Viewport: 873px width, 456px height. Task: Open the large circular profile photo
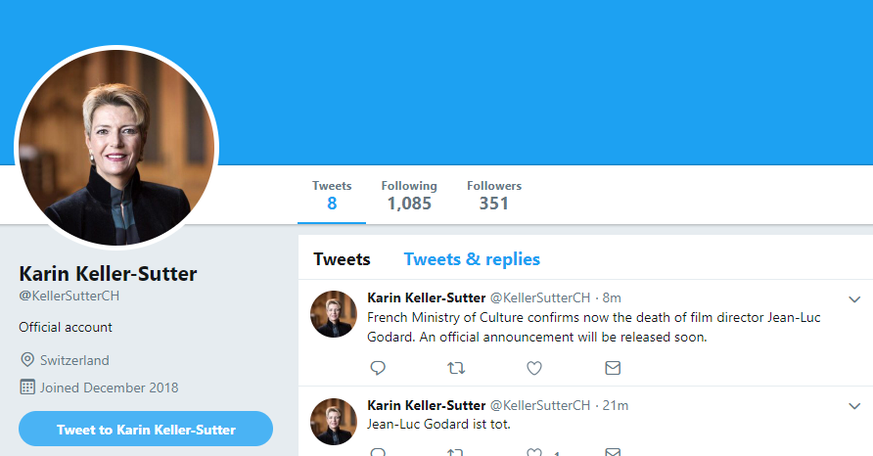(116, 146)
